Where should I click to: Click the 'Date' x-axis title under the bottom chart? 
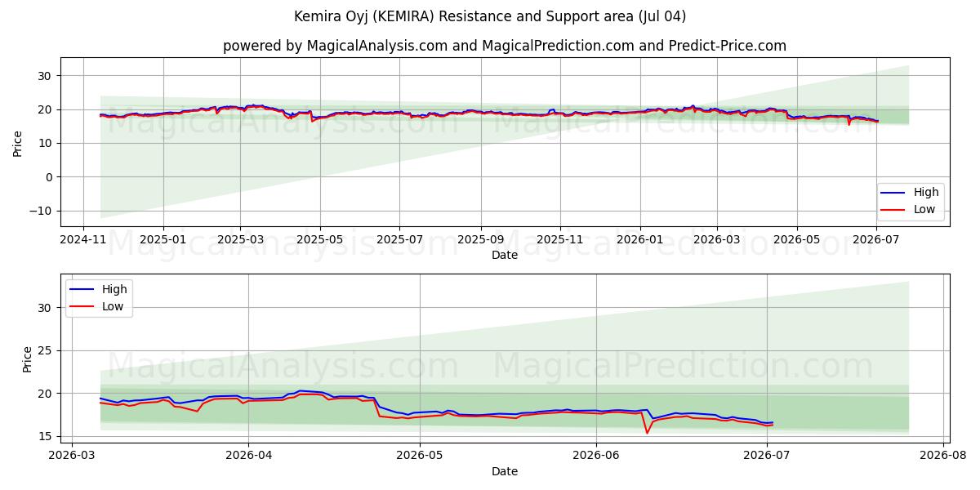click(505, 471)
